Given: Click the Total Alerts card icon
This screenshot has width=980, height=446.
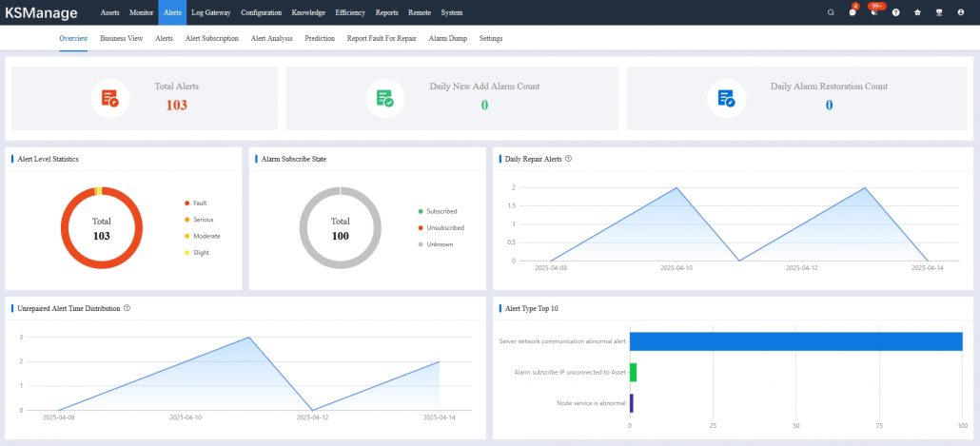Looking at the screenshot, I should pos(110,98).
